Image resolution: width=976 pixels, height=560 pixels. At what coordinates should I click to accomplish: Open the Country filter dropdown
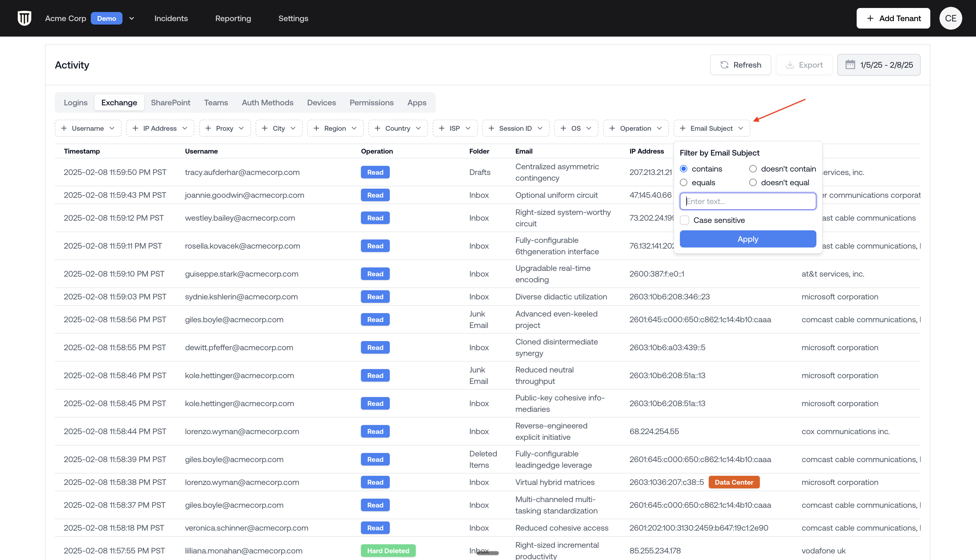[x=397, y=128]
